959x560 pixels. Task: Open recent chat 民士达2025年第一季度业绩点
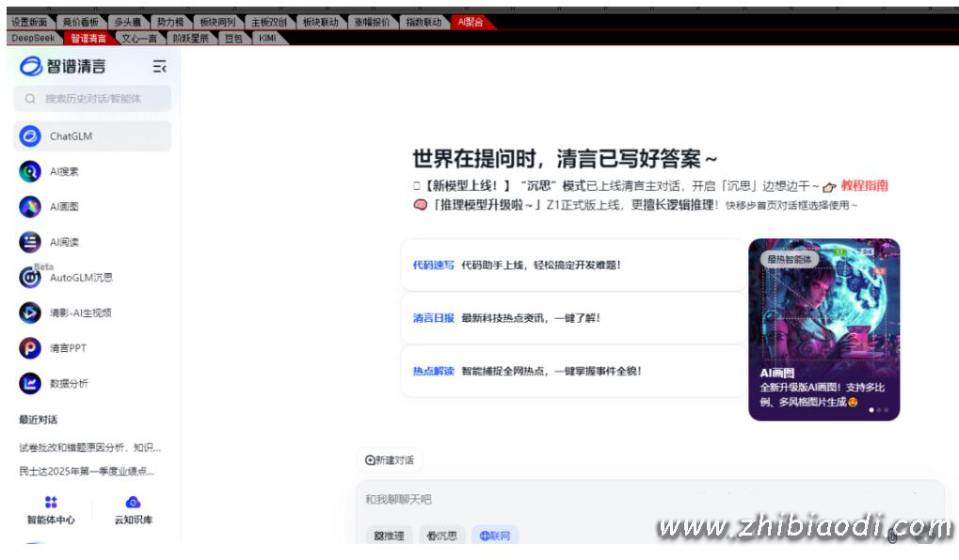coord(87,471)
